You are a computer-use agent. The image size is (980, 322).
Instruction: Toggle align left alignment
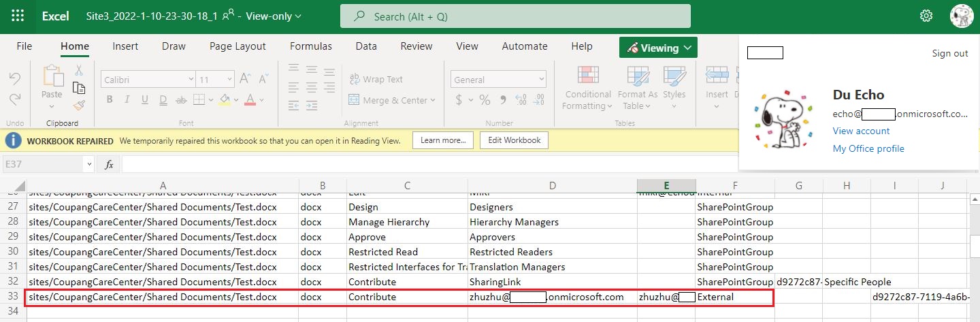pyautogui.click(x=294, y=86)
